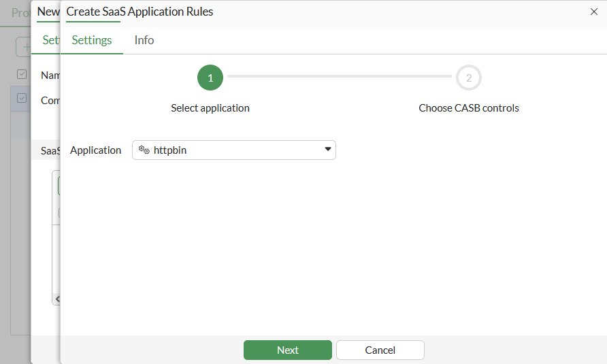This screenshot has height=364, width=607.
Task: Jump to "Choose CASB controls" step label
Action: 469,108
